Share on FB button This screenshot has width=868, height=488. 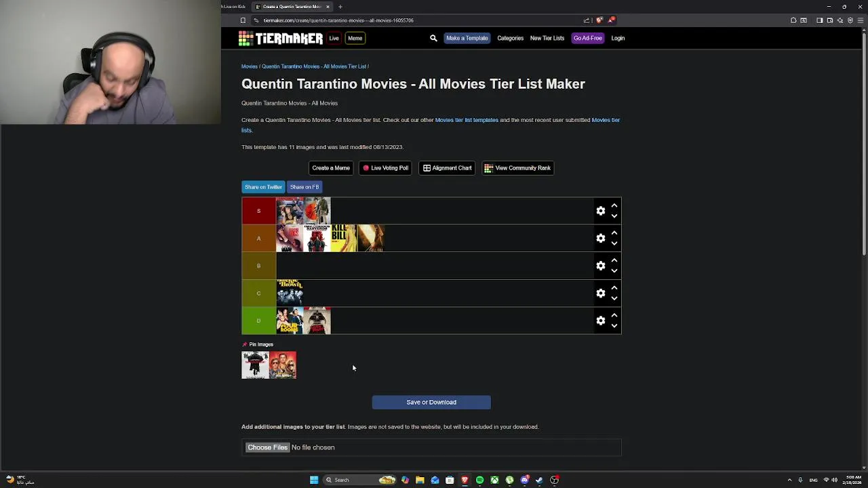(304, 187)
